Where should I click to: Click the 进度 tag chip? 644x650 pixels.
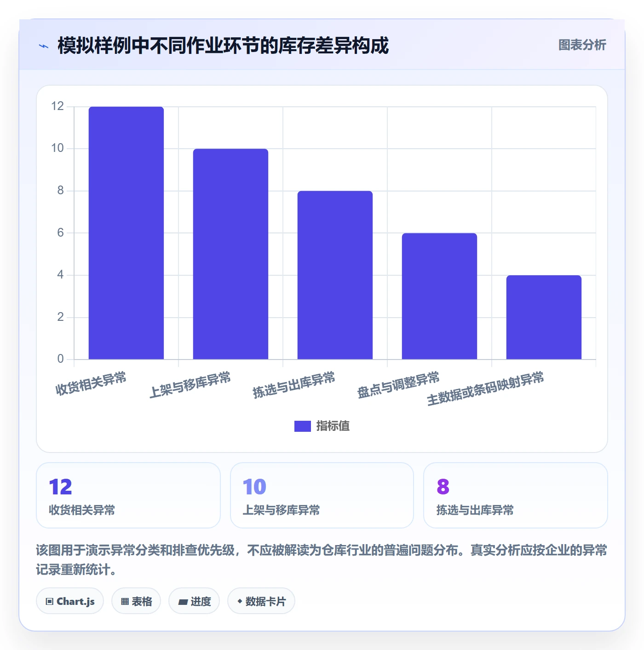(194, 601)
